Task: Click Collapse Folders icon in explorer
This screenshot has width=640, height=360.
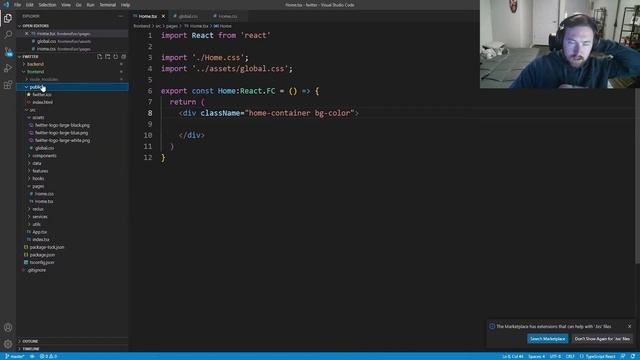Action: pyautogui.click(x=124, y=57)
